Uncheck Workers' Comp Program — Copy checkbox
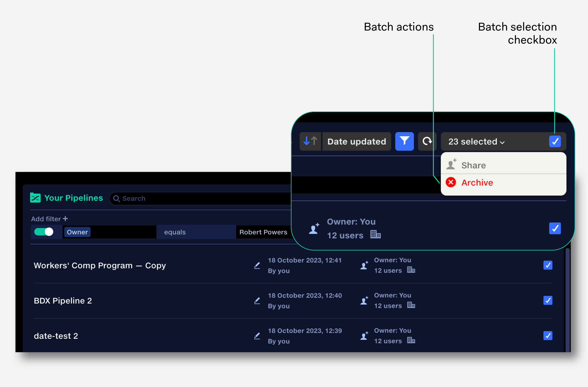The height and width of the screenshot is (387, 588). point(548,265)
